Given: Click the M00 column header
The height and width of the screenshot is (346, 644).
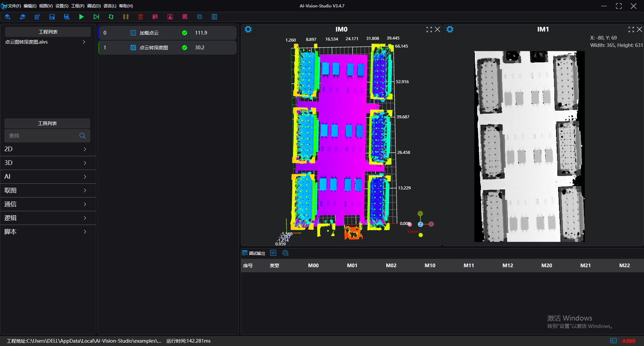Looking at the screenshot, I should (x=313, y=266).
